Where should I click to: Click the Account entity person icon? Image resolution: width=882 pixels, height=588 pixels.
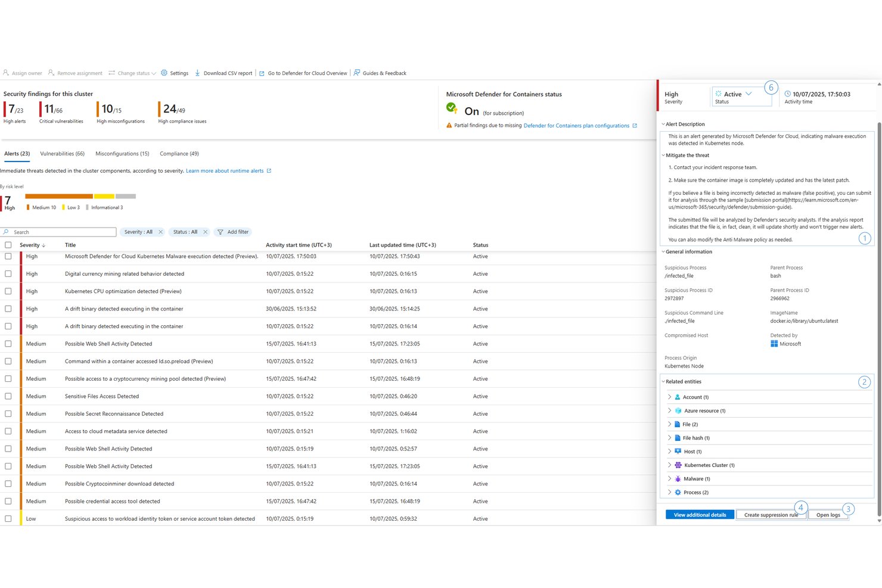click(677, 397)
